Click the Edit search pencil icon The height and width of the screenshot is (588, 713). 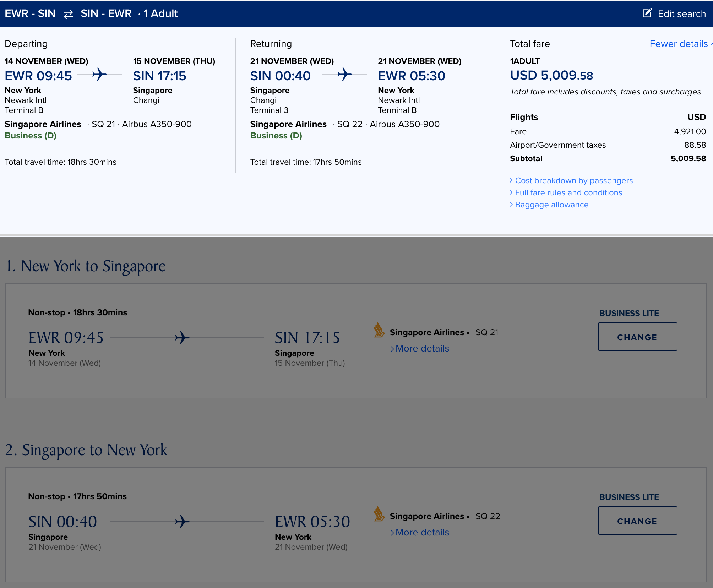647,13
